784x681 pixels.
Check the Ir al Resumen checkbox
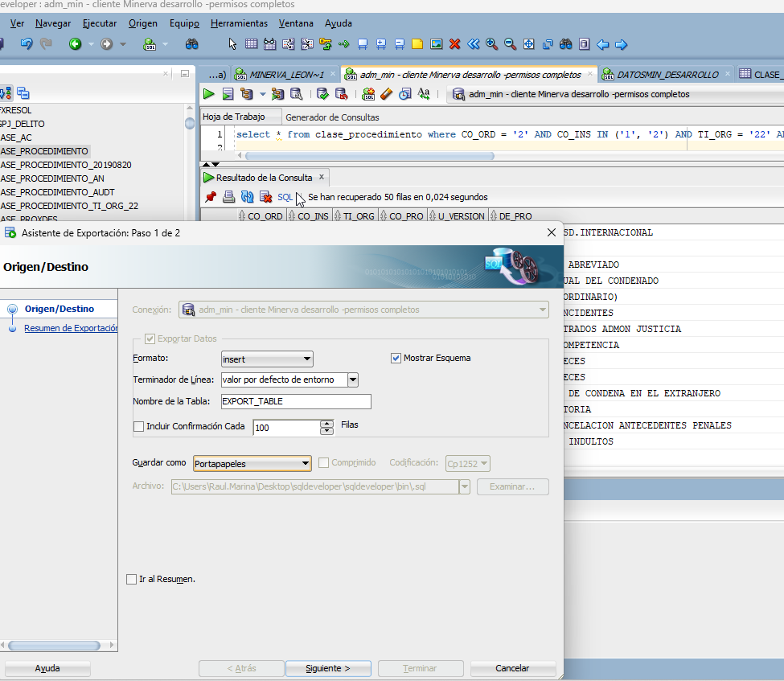(132, 579)
